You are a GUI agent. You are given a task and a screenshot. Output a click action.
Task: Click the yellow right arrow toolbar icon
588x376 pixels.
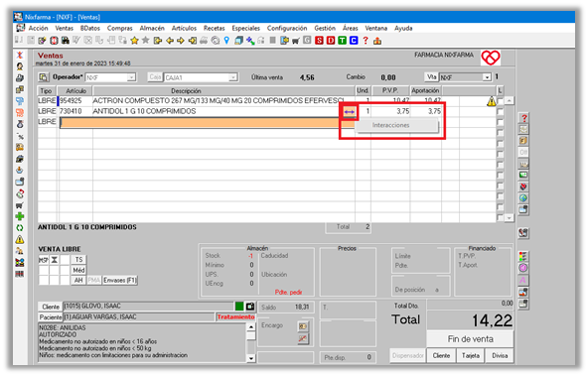181,41
